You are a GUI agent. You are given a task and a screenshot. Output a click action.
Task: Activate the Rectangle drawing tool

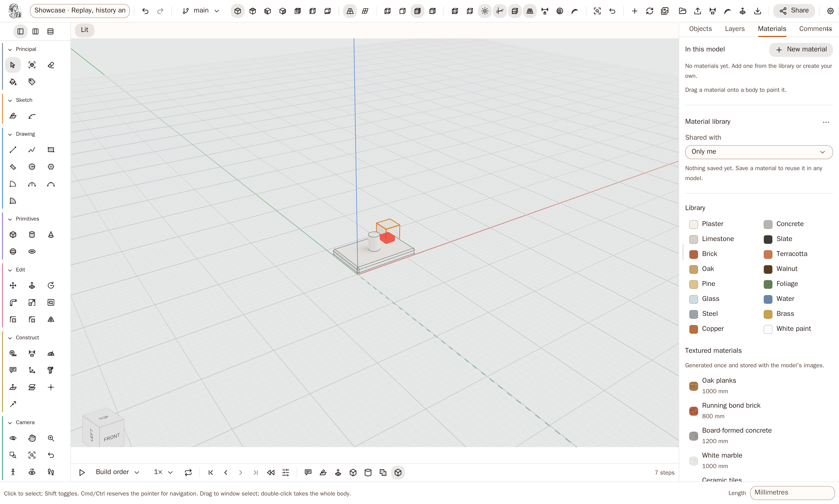point(51,150)
